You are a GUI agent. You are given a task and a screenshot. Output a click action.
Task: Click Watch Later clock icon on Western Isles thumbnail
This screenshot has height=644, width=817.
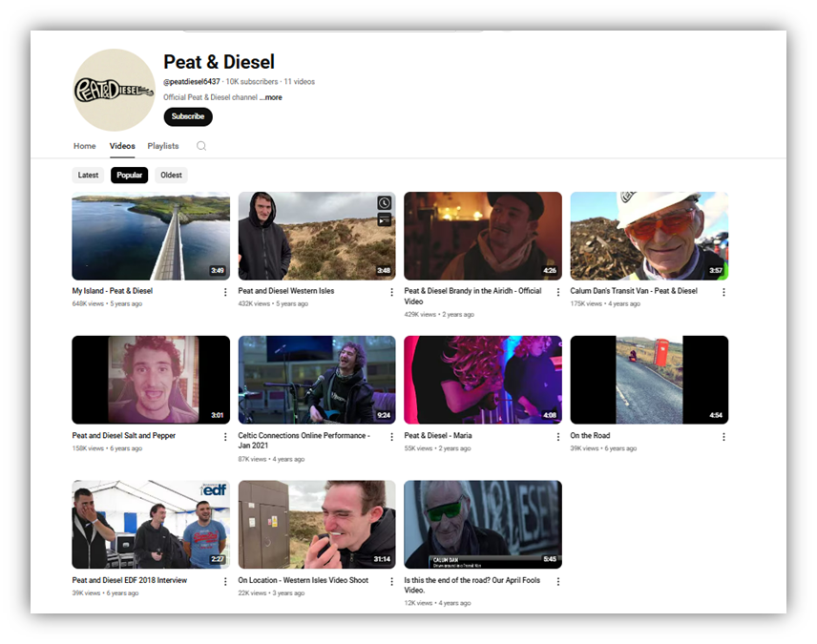pos(384,202)
